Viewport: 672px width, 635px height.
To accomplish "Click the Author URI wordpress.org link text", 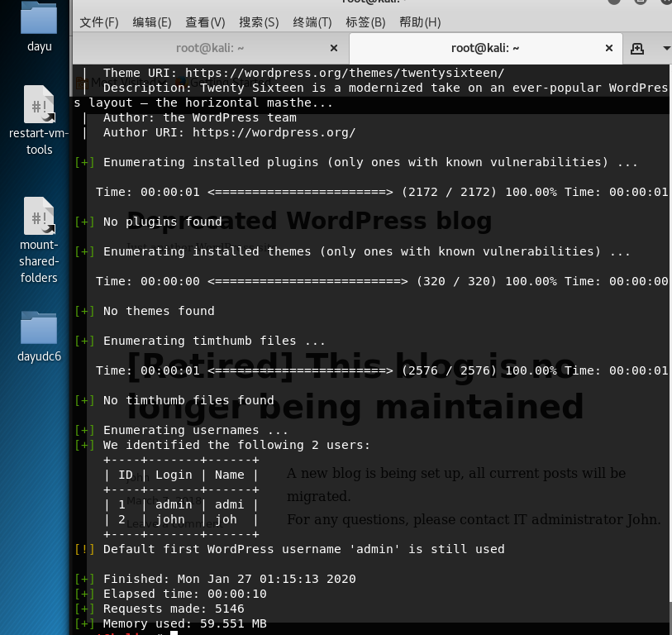I will (x=274, y=132).
